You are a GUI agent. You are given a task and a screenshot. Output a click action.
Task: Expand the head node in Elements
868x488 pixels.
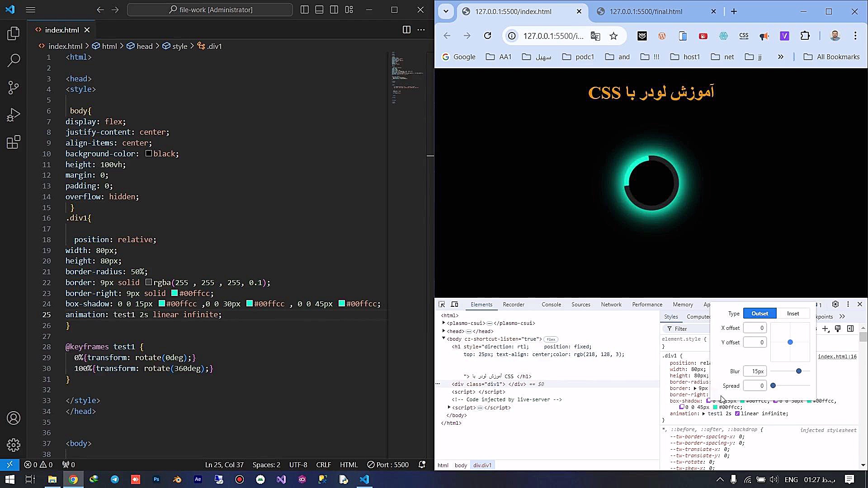[x=444, y=331]
